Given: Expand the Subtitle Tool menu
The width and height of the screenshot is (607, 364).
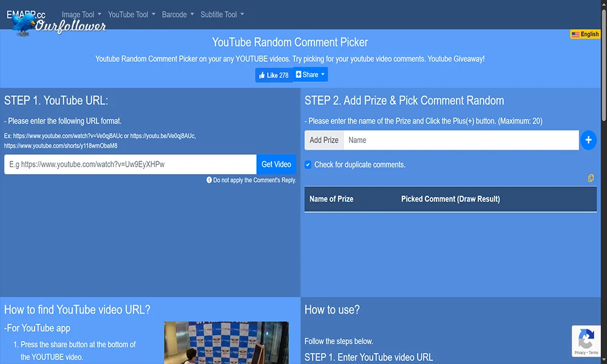Looking at the screenshot, I should point(222,15).
